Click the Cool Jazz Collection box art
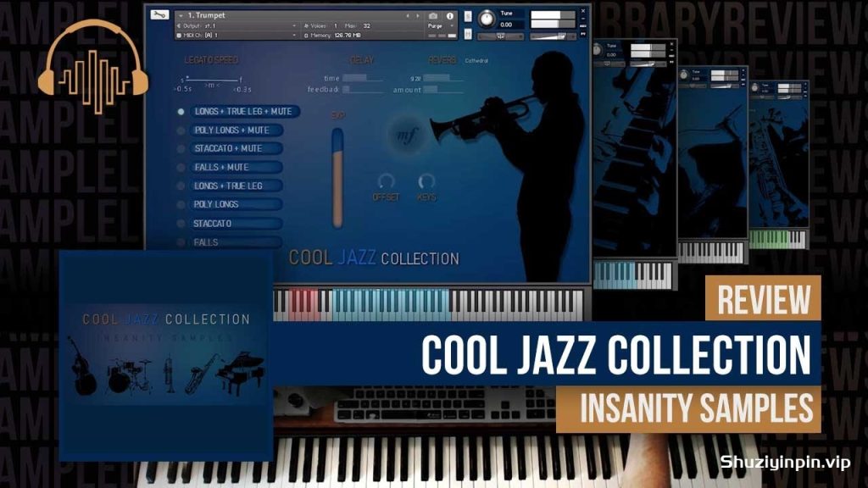This screenshot has width=868, height=488. click(166, 356)
